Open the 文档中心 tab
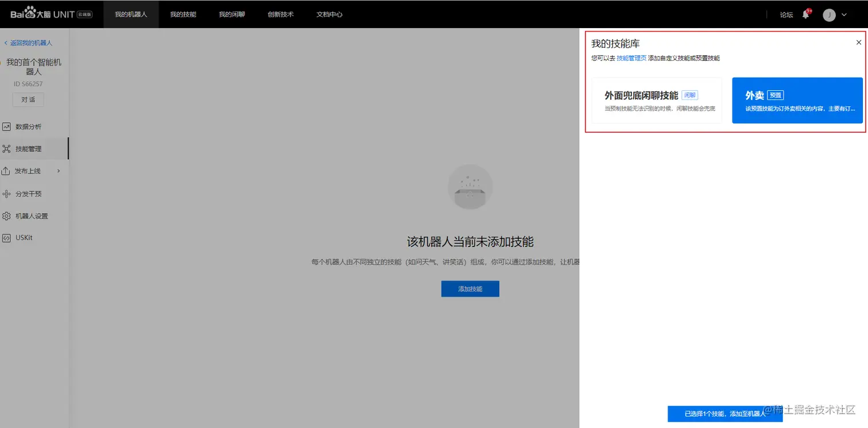The image size is (868, 428). [x=330, y=14]
